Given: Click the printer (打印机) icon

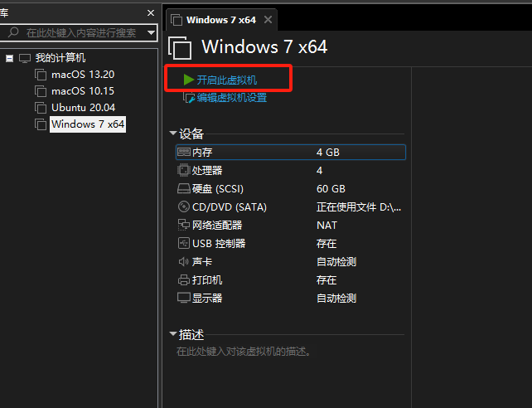Looking at the screenshot, I should 184,280.
